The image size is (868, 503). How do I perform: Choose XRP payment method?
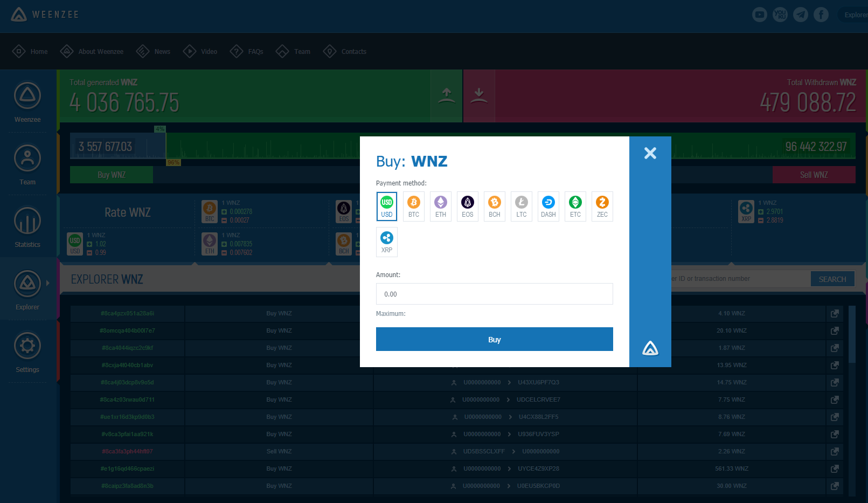pos(387,242)
